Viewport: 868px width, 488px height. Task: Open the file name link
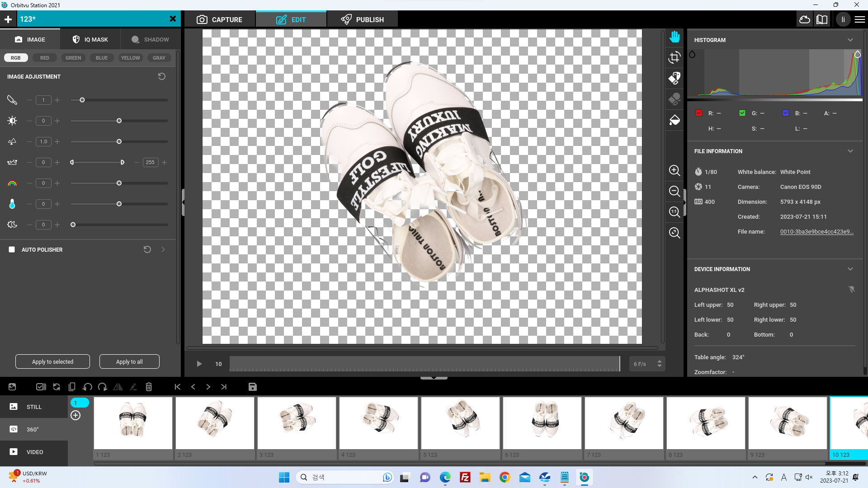coord(816,231)
